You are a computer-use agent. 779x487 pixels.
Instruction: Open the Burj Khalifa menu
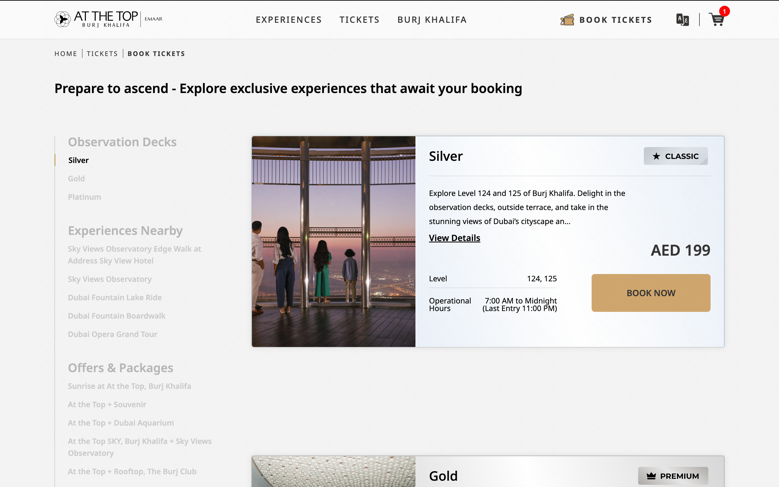432,20
